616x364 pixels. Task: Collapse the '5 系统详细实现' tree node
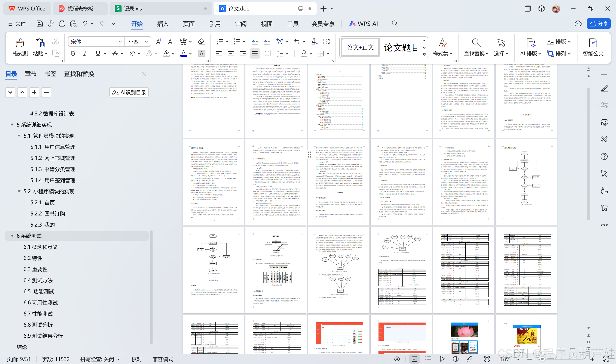pyautogui.click(x=12, y=125)
